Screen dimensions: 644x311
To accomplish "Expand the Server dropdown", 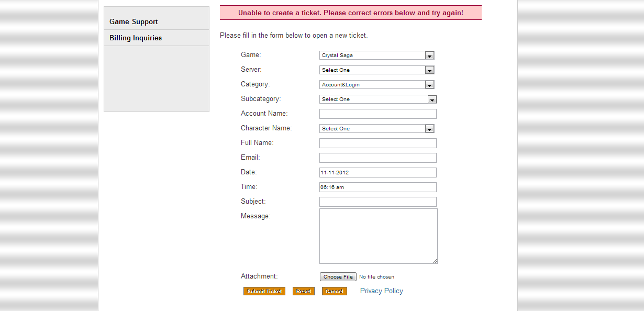I will pos(376,70).
